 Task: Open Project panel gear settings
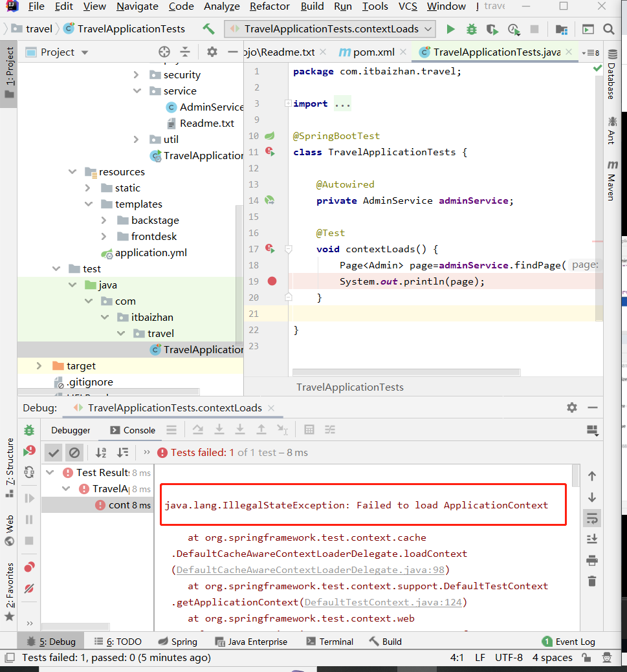(212, 52)
